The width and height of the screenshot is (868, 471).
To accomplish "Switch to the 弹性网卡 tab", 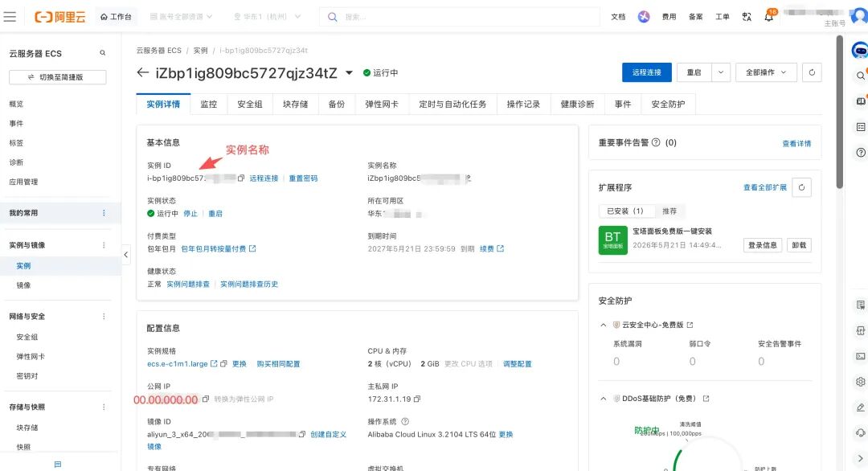I will pyautogui.click(x=382, y=104).
